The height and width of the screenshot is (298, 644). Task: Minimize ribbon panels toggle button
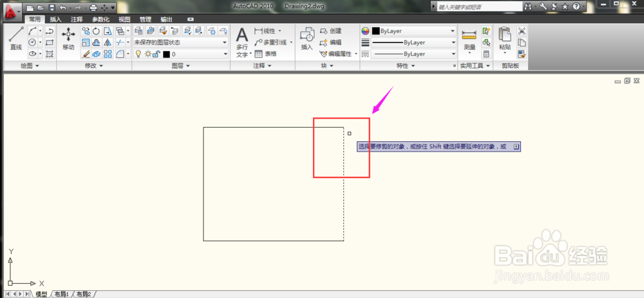[190, 19]
